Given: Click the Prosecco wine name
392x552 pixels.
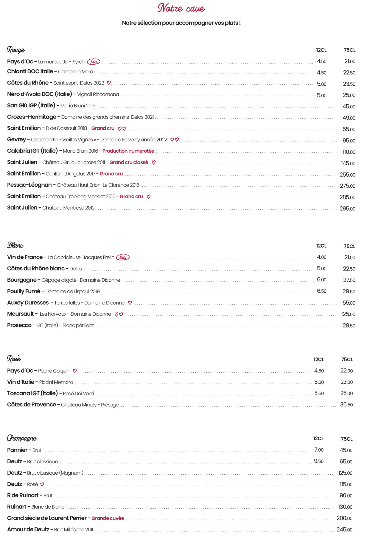Looking at the screenshot, I should [x=19, y=325].
